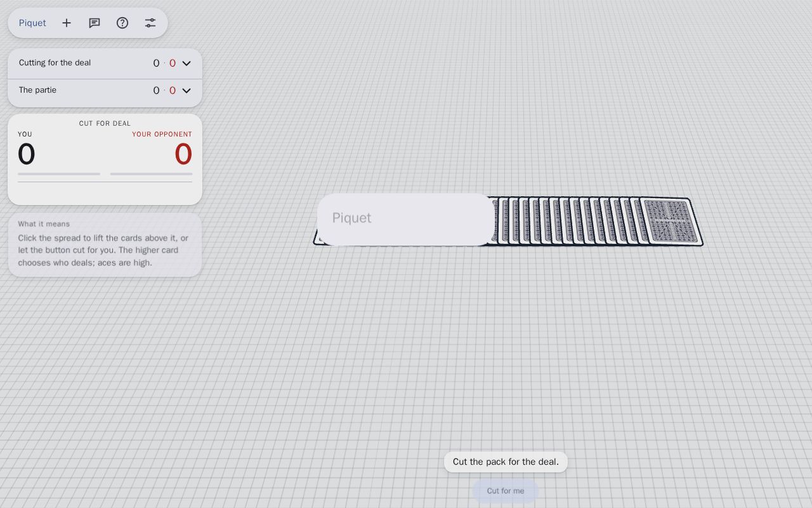Expand The partie chevron
812x508 pixels.
(x=187, y=91)
